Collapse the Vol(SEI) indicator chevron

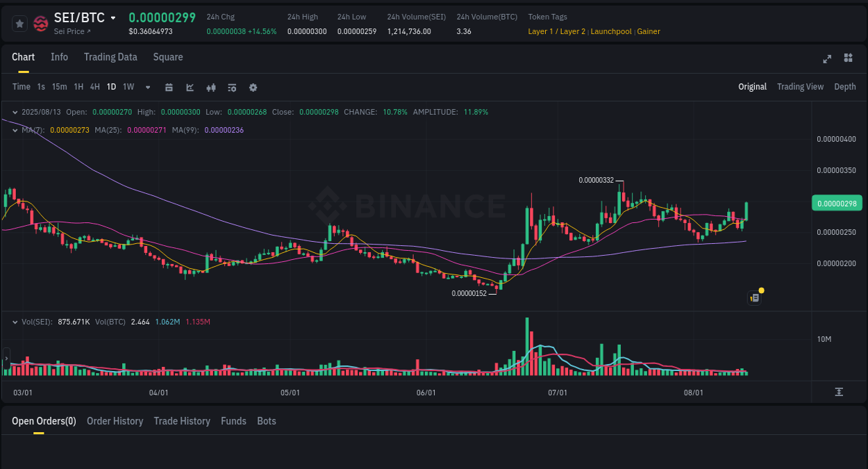tap(15, 322)
